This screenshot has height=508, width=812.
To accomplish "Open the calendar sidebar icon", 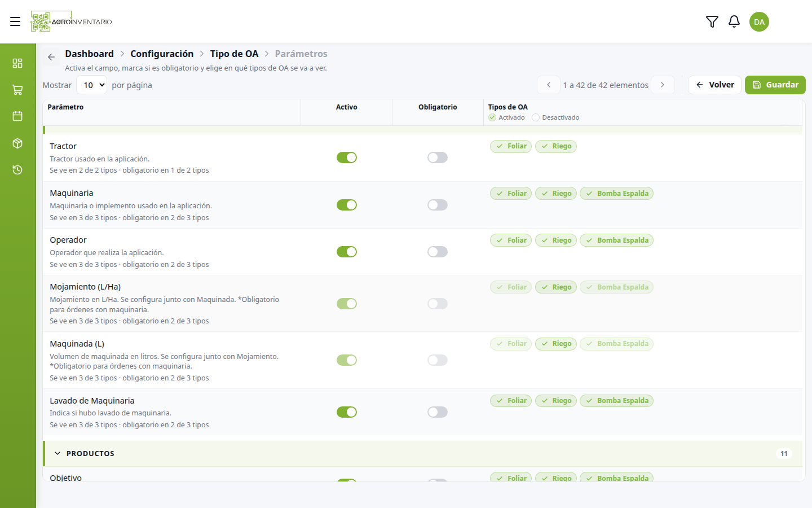I will [x=17, y=116].
